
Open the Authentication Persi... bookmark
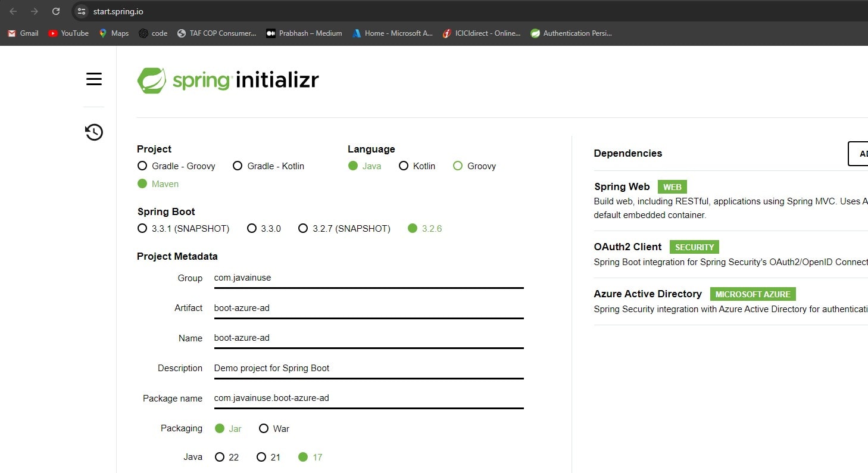click(572, 33)
